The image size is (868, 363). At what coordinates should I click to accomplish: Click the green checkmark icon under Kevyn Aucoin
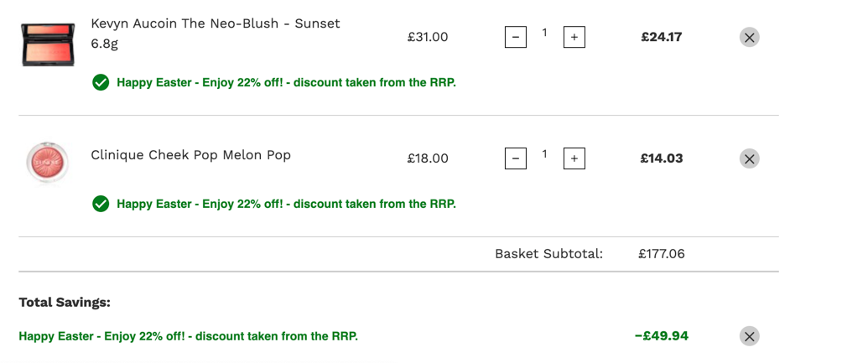coord(100,83)
